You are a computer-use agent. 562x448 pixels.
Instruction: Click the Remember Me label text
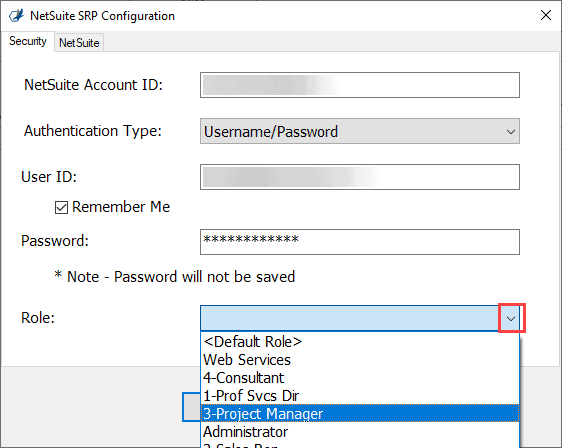[x=121, y=207]
